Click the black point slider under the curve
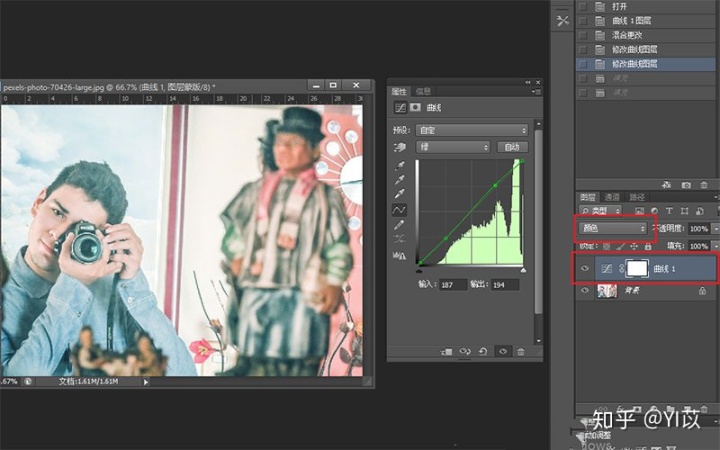This screenshot has width=720, height=450. [420, 270]
